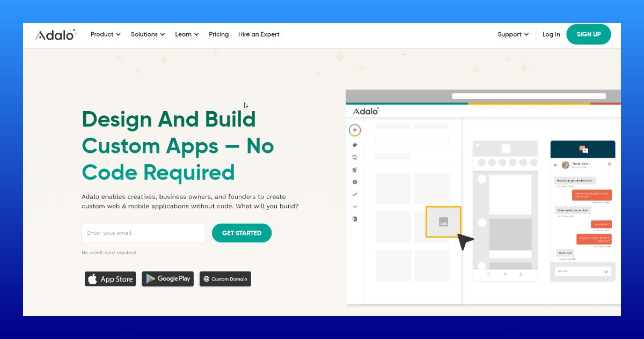Viewport: 644px width, 339px height.
Task: Click the analytics icon in the editor sidebar
Action: click(355, 206)
